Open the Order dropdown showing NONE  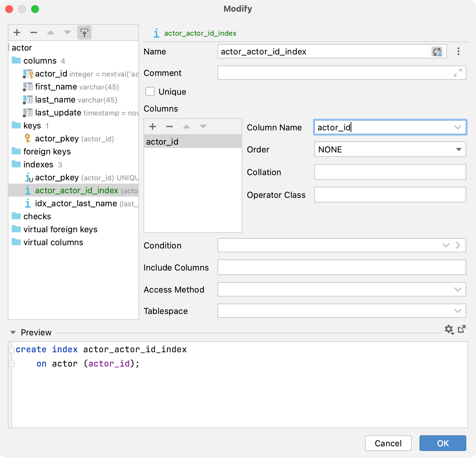(x=459, y=149)
